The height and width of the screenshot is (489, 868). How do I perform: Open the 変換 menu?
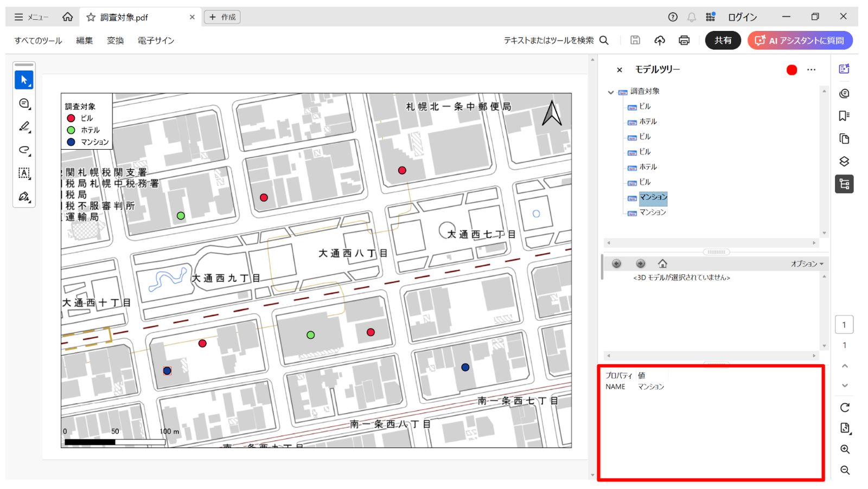[115, 41]
